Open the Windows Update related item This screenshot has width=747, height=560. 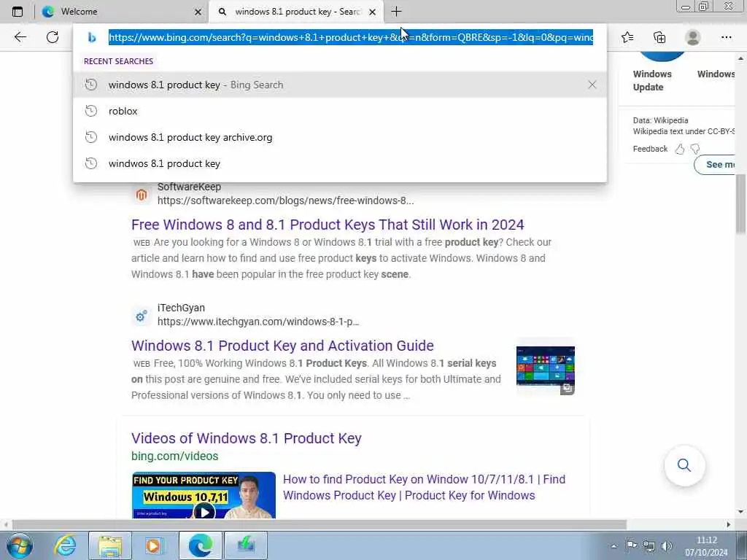pyautogui.click(x=652, y=80)
